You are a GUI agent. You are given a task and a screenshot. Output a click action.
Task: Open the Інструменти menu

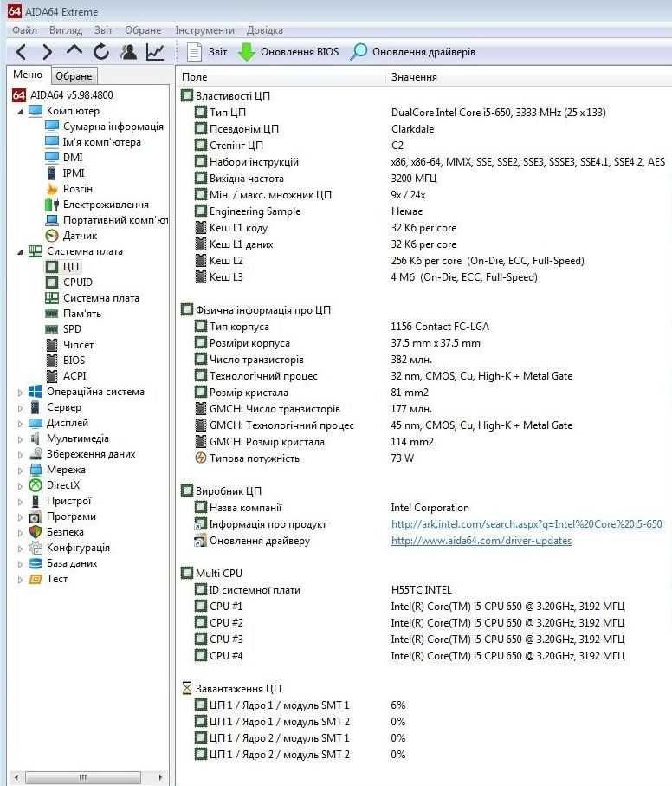click(x=205, y=30)
